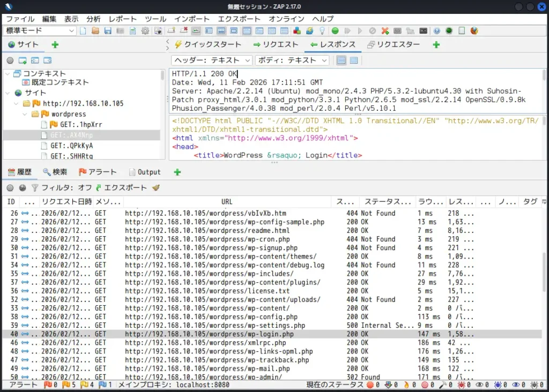
Task: Launch Firefox from the ZAP toolbar
Action: pos(476,31)
